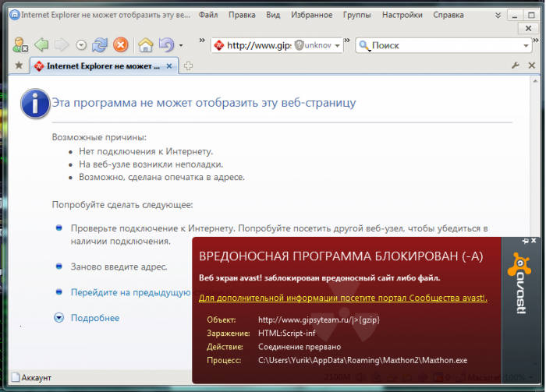Click the Maxthon logo icon in title bar
This screenshot has height=392, width=546.
pyautogui.click(x=15, y=15)
